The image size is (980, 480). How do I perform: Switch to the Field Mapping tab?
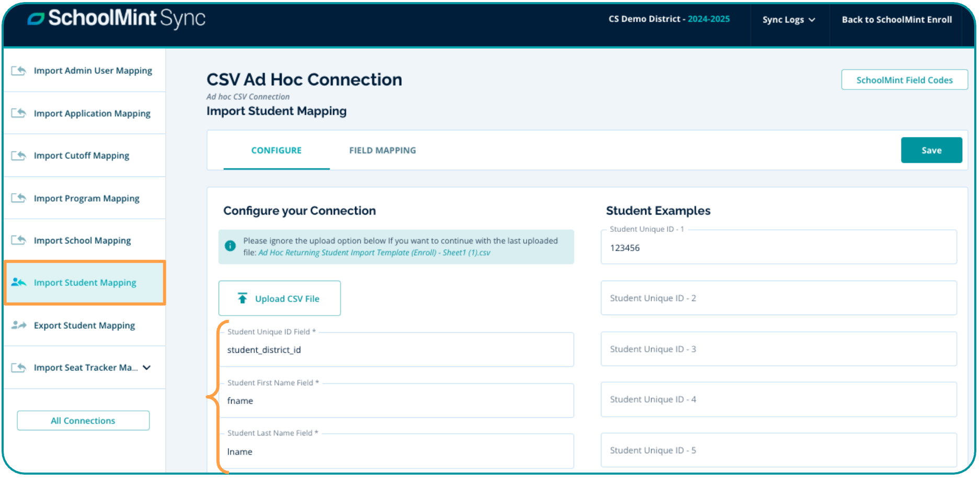tap(382, 151)
